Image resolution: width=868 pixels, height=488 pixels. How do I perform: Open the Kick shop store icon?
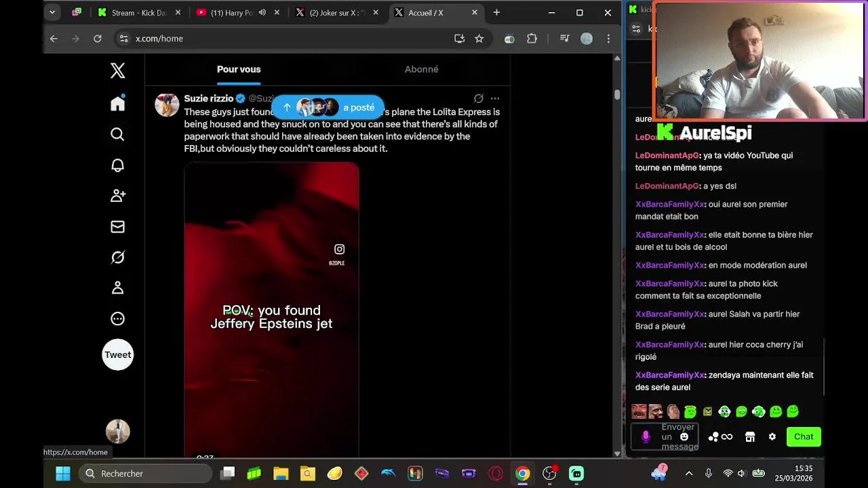pos(750,437)
